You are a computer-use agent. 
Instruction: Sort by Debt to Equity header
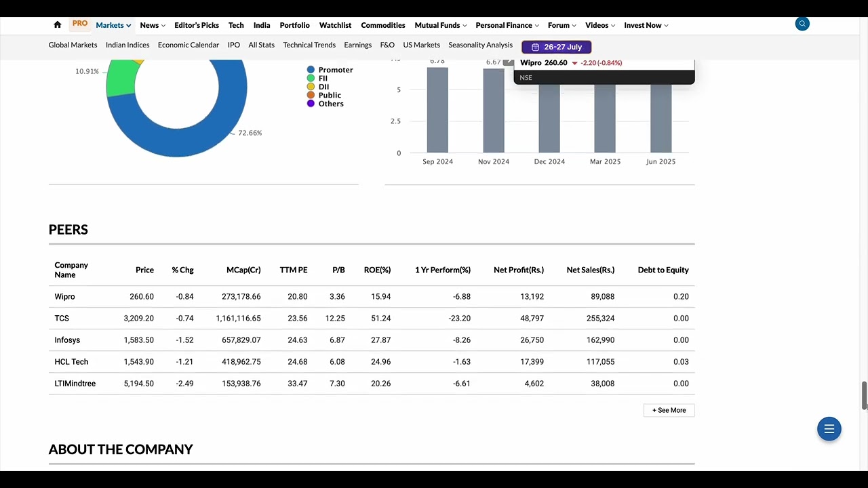tap(663, 270)
